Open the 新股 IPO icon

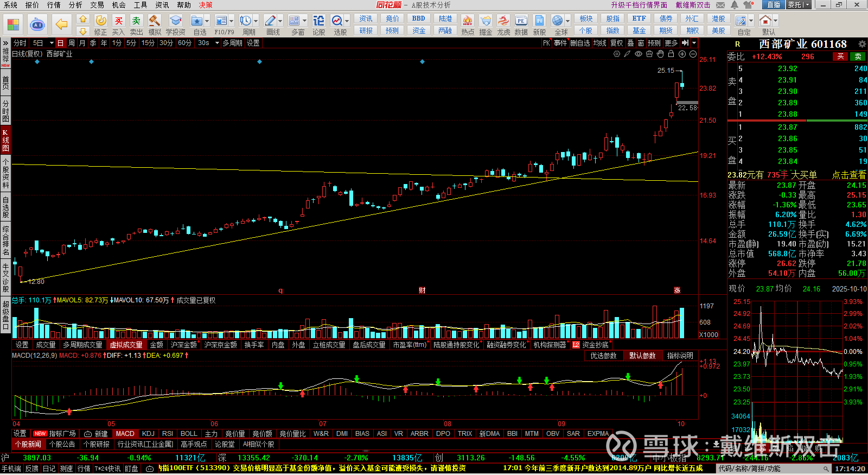[x=539, y=24]
